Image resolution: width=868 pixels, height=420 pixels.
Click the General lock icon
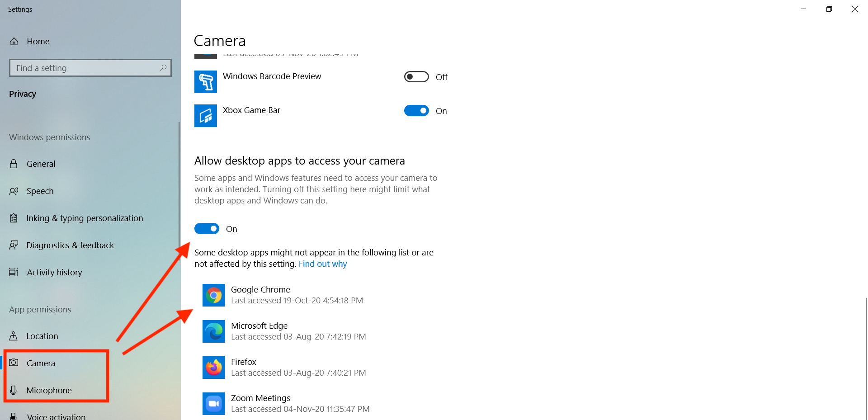pos(14,164)
